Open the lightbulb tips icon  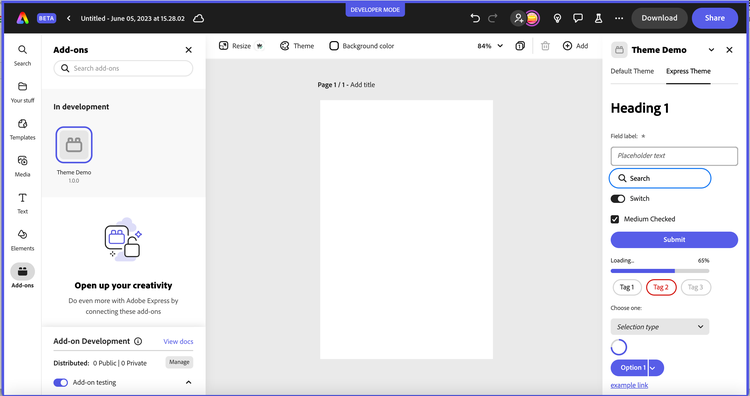pyautogui.click(x=557, y=18)
